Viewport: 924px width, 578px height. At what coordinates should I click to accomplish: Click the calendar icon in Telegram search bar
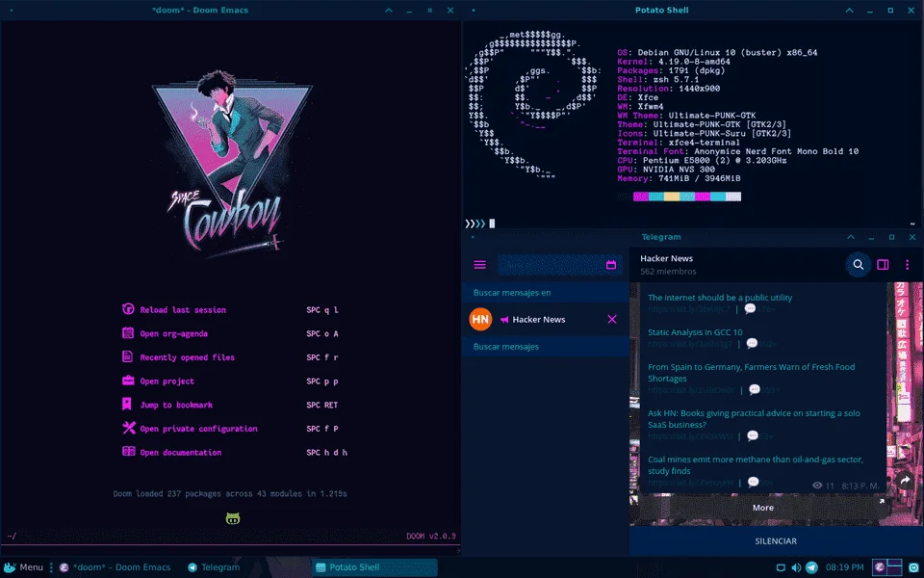(611, 265)
